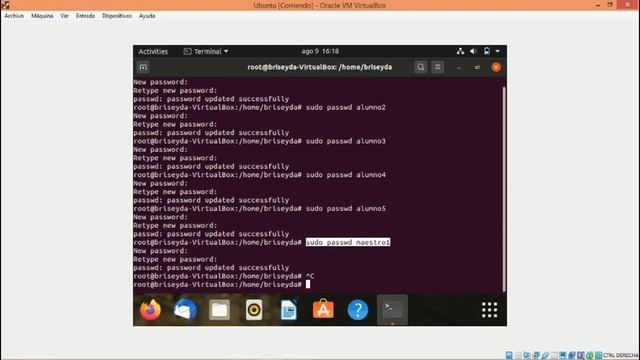The height and width of the screenshot is (360, 640).
Task: Open LibreOffice Writer from the dock
Action: [289, 310]
